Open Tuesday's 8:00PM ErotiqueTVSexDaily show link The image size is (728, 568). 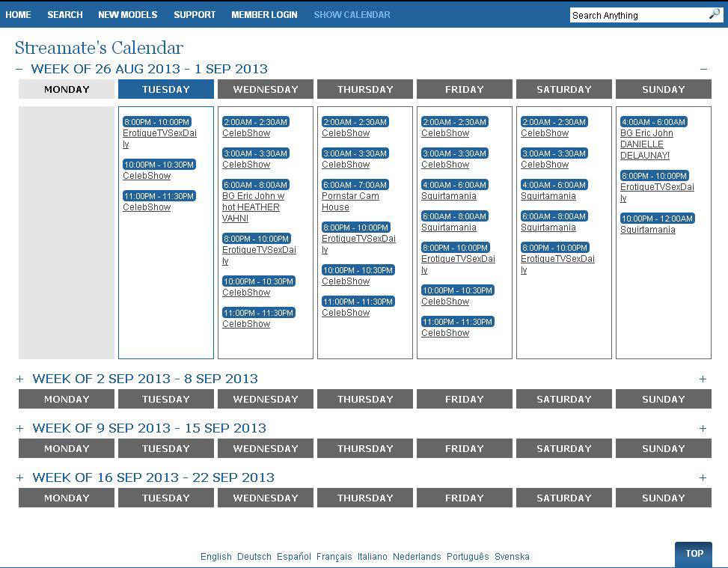tap(159, 138)
